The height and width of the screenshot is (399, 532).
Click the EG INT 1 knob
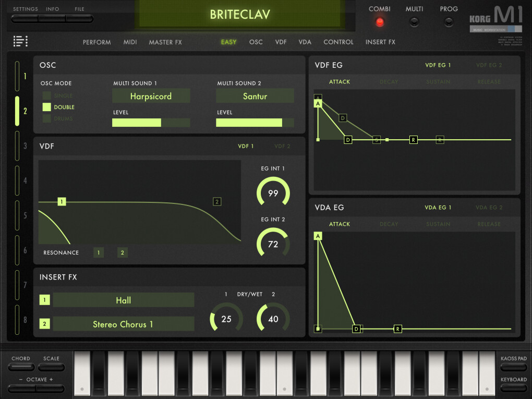[273, 192]
